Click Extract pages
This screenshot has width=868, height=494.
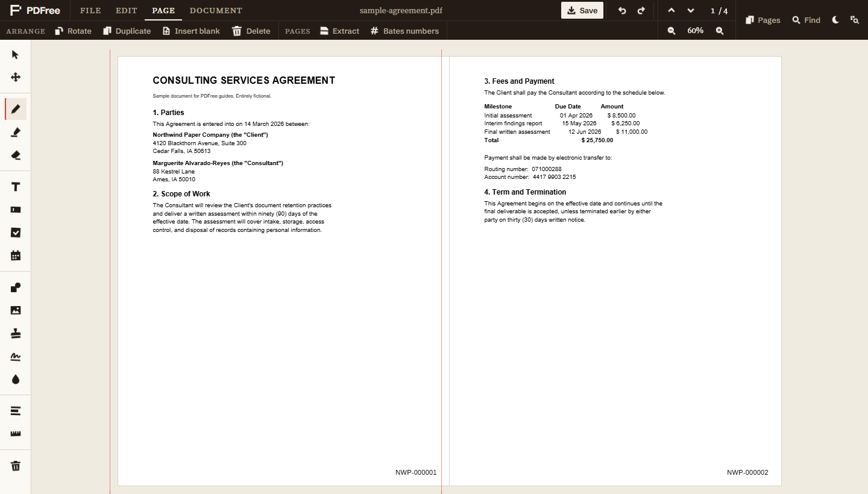339,31
